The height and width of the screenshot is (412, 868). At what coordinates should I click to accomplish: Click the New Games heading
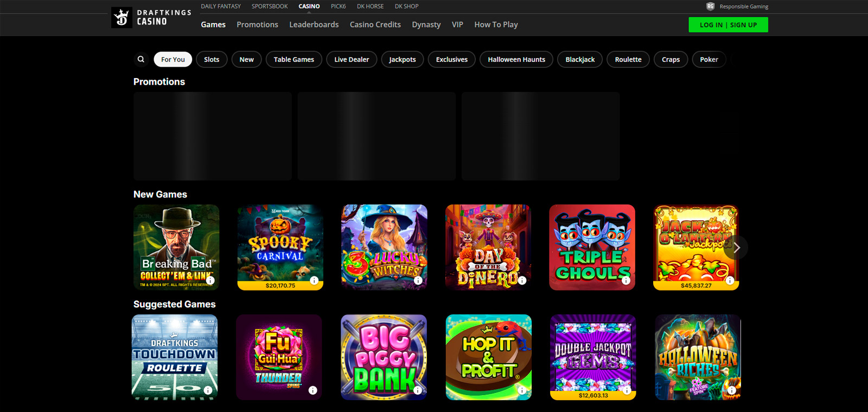160,194
